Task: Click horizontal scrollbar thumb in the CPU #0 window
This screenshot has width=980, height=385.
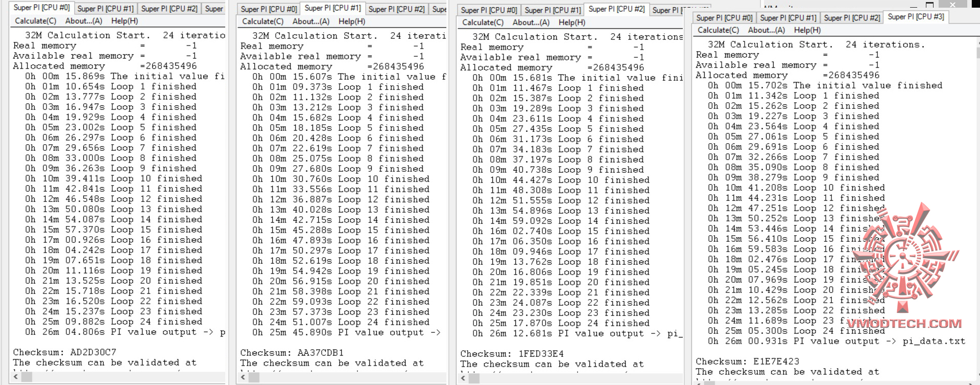Action: pyautogui.click(x=27, y=377)
